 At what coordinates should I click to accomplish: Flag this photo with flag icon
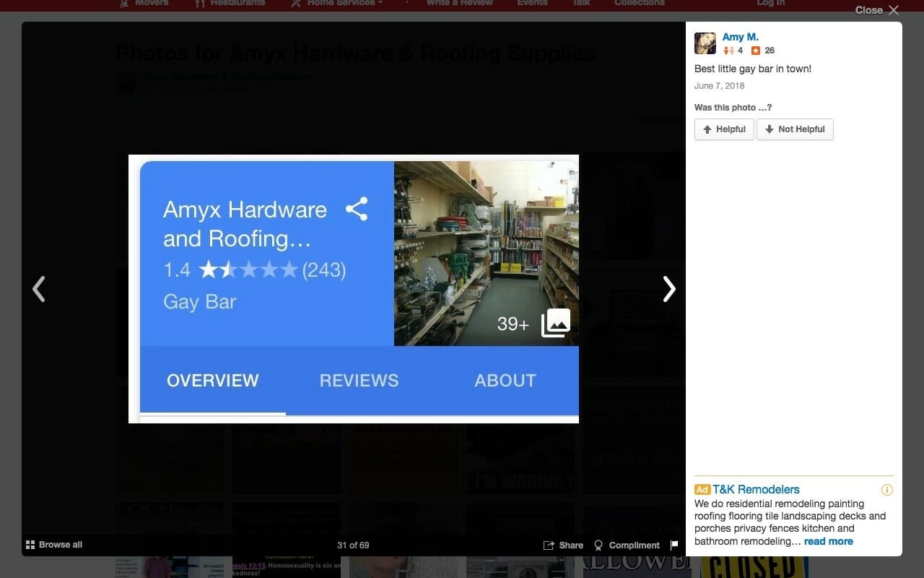pyautogui.click(x=674, y=545)
